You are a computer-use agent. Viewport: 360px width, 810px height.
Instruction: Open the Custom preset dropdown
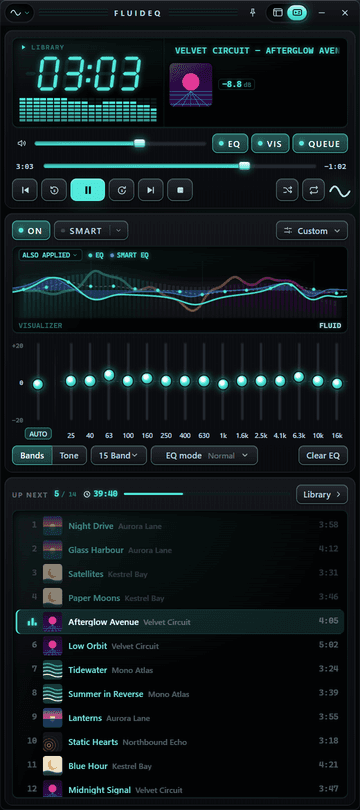[312, 231]
